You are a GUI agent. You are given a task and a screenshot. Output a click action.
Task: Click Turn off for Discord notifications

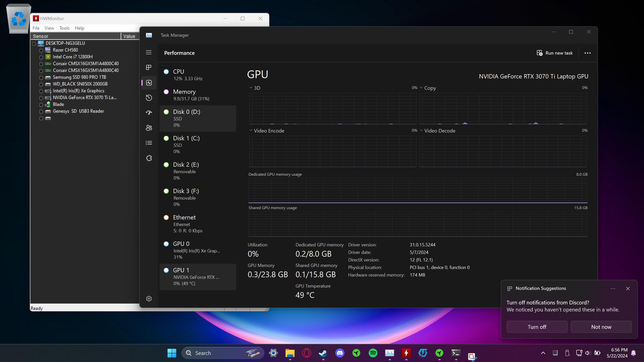[537, 327]
